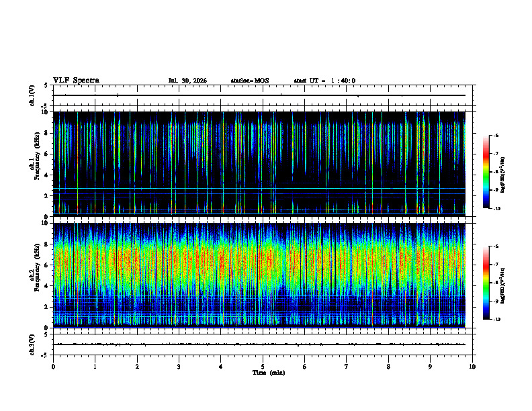Click the VLF Spectra title text
This screenshot has height=411, width=532.
(x=76, y=81)
